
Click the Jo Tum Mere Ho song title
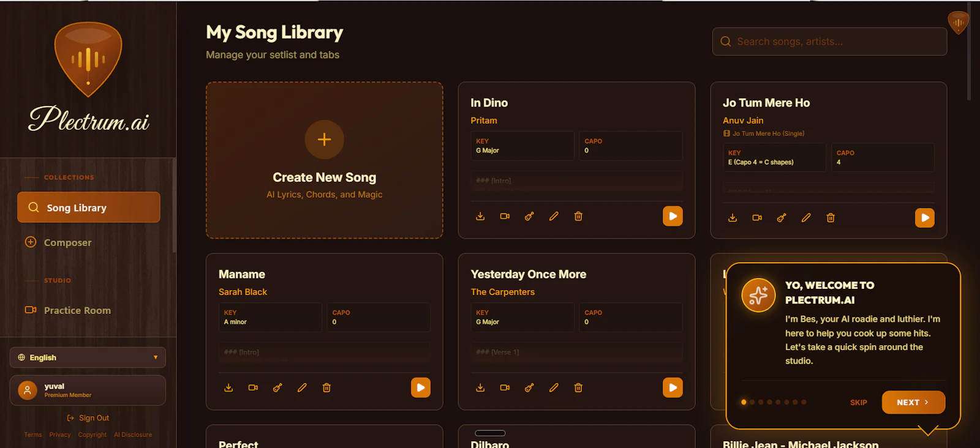[x=766, y=103]
